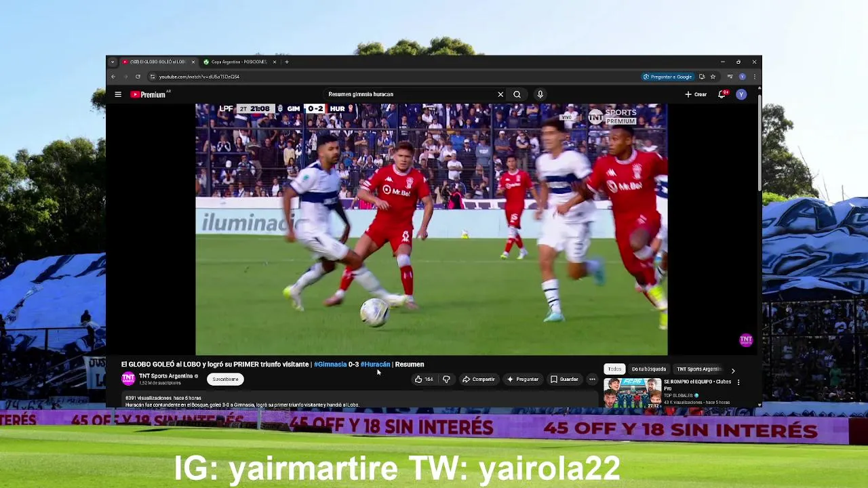
Task: Open the Chrome profile avatar
Action: click(743, 77)
